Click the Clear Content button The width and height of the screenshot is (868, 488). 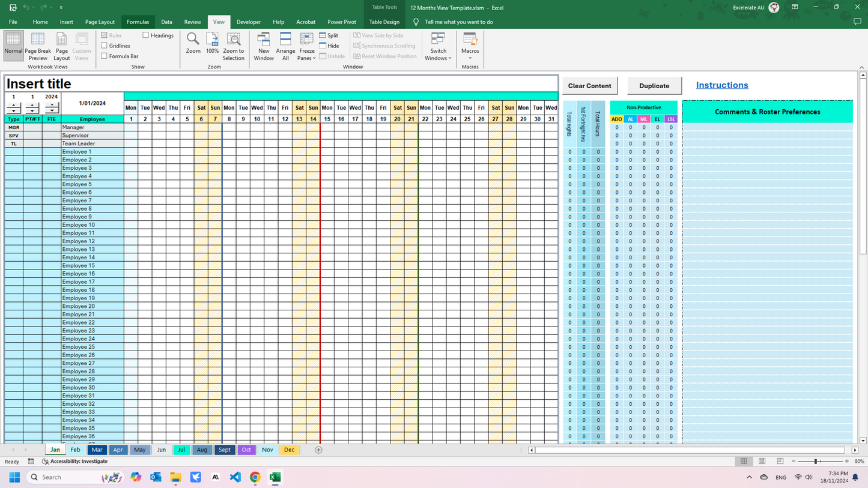(589, 85)
